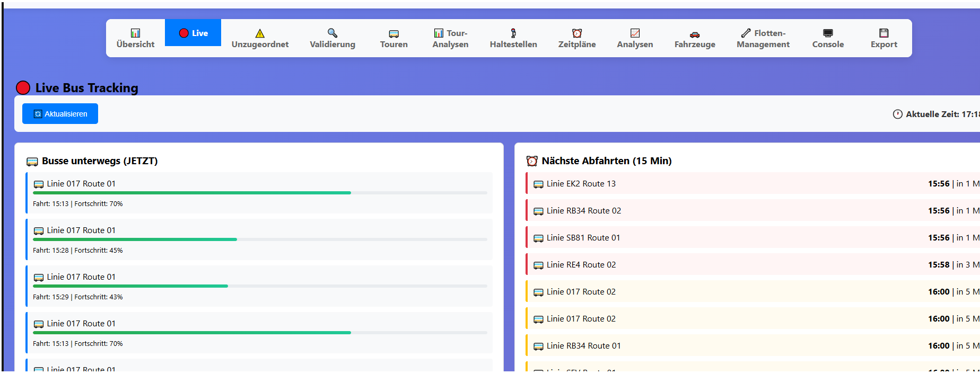Open the Fahrzeuge tab
This screenshot has width=980, height=374.
(x=695, y=38)
